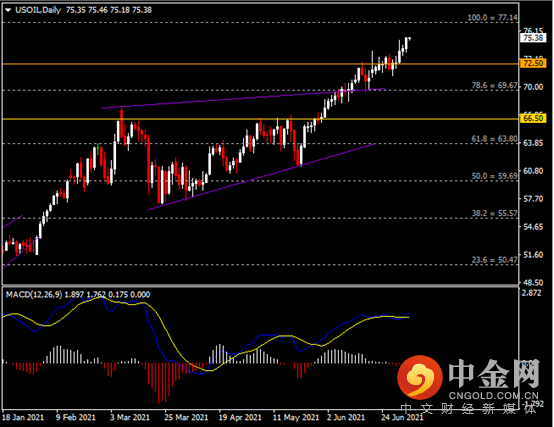Open the USOIL chart dropdown triangle
This screenshot has width=554, height=427.
[8, 10]
